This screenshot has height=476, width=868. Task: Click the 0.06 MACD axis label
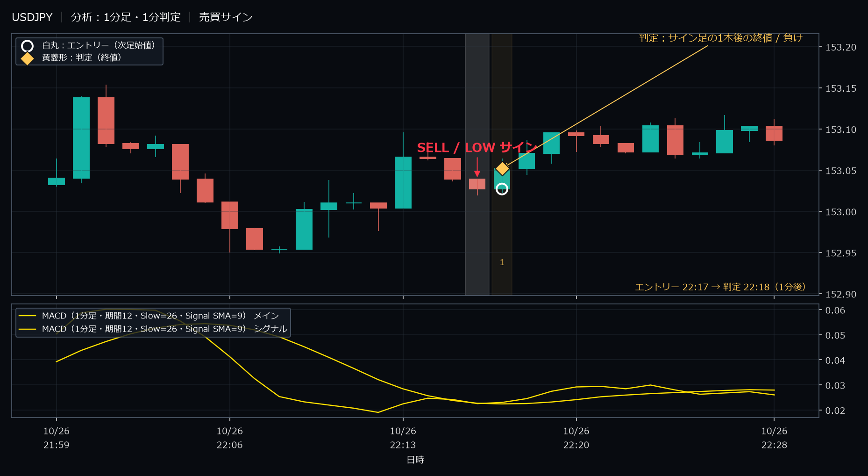tap(835, 310)
